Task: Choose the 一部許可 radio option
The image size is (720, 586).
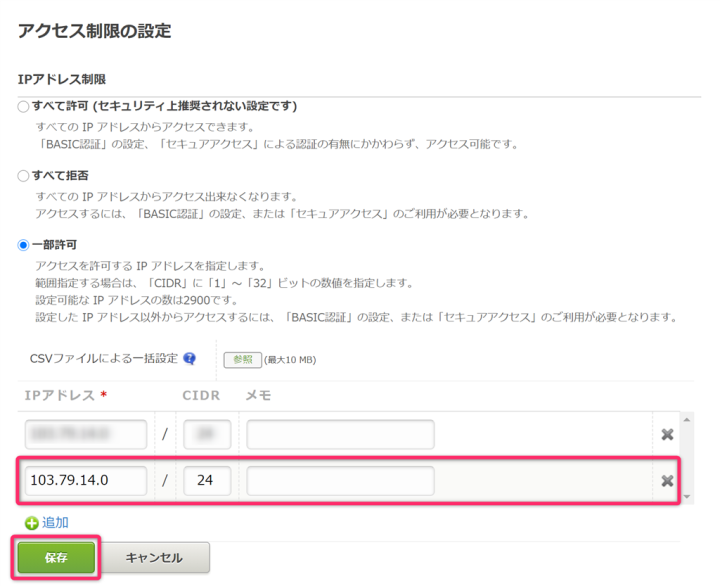Action: point(24,244)
